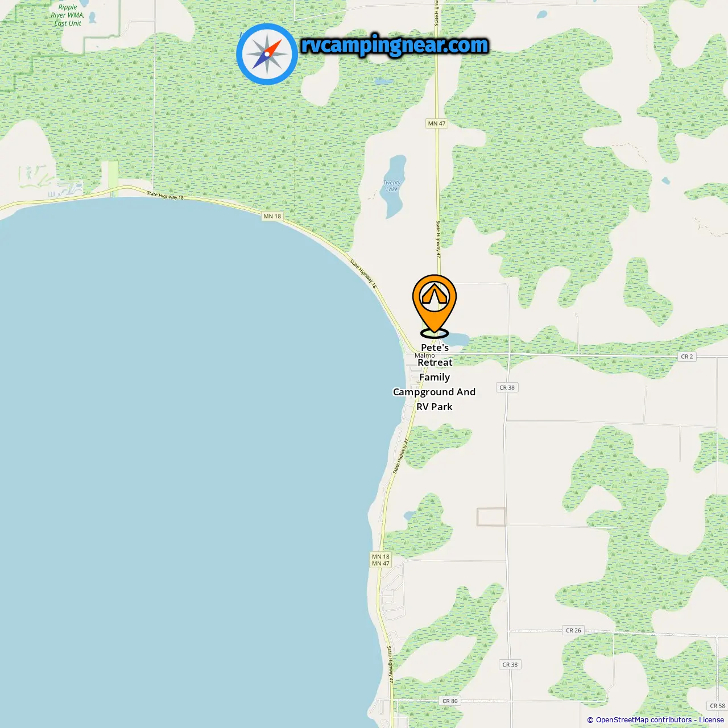Open the License link

pos(711,720)
